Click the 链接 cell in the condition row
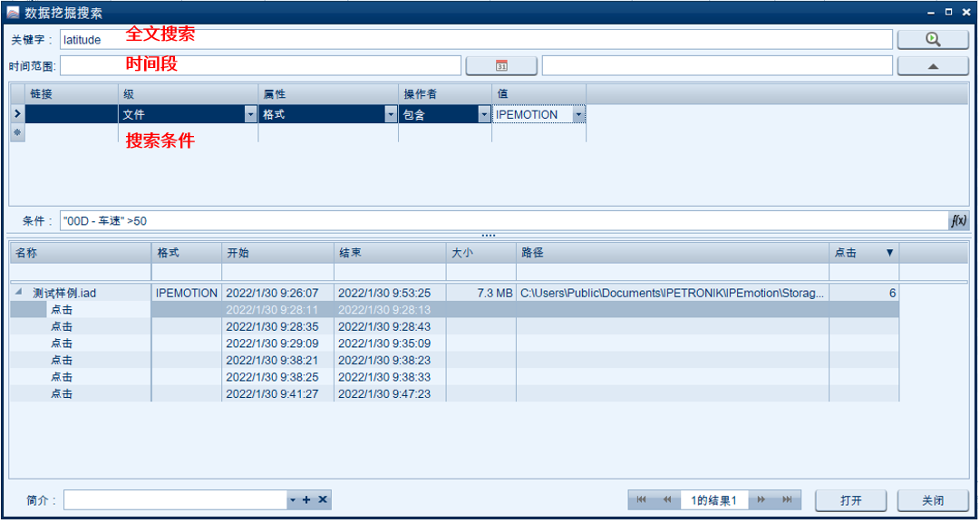The height and width of the screenshot is (523, 980). [72, 115]
